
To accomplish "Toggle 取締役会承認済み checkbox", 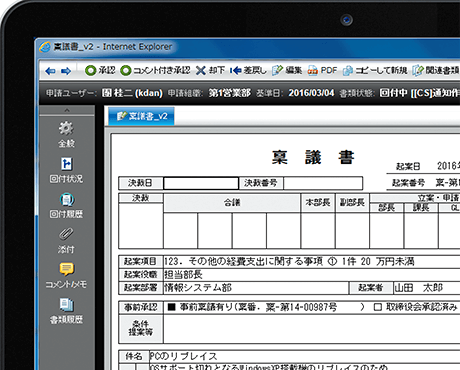I will point(377,307).
